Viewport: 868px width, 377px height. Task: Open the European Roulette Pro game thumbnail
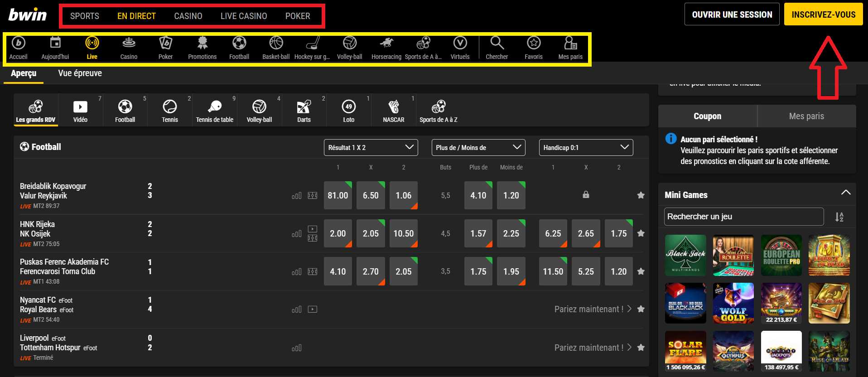point(781,255)
